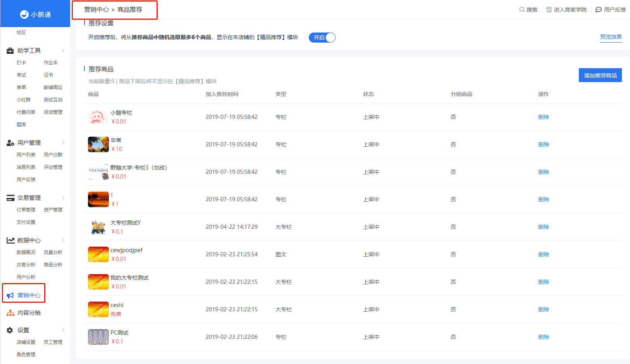Click the ceshi product thumbnail
Viewport: 630px width, 364px height.
tap(98, 309)
